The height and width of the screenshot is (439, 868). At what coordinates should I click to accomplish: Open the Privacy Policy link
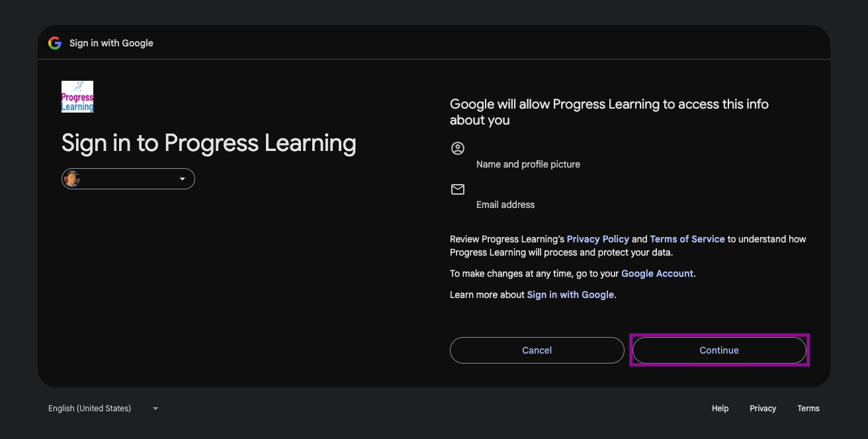coord(597,239)
